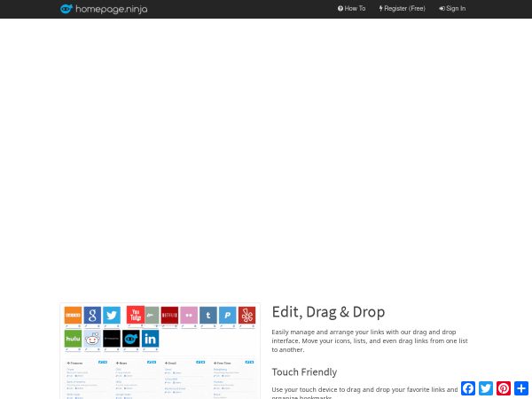
Task: Share the page on Twitter
Action: point(486,388)
